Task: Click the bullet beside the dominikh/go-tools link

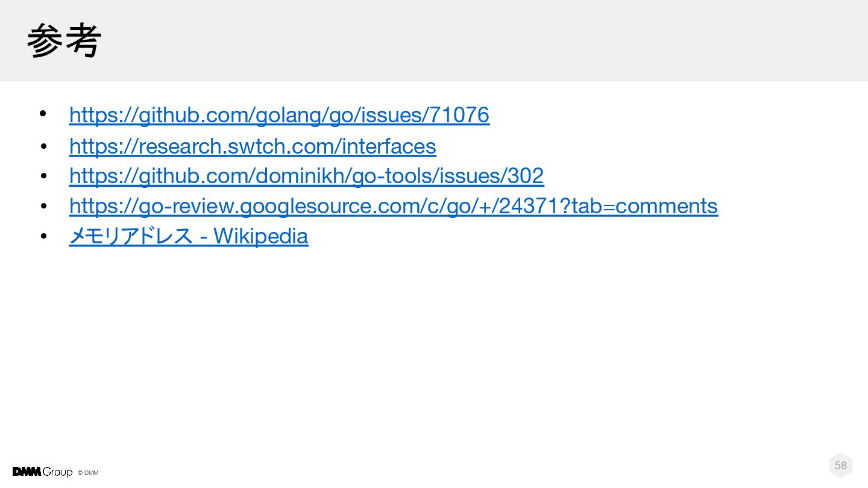Action: (x=43, y=176)
